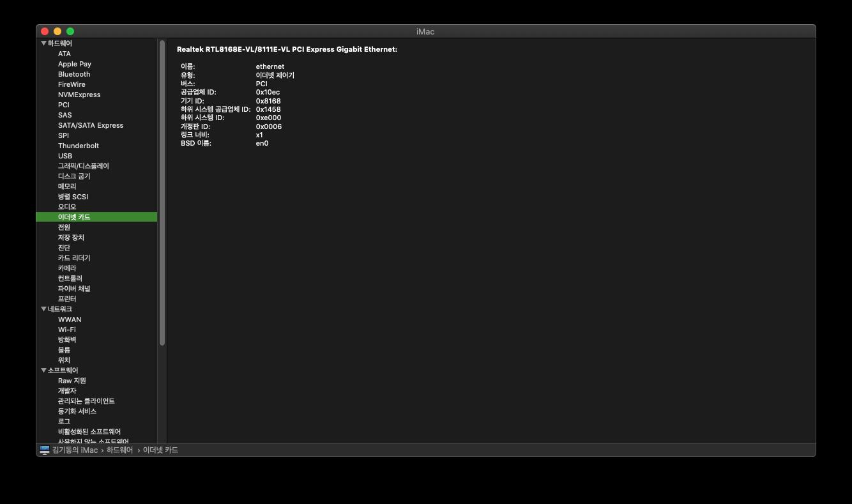This screenshot has width=852, height=504.
Task: Select 비활성화된 소프트웨어 entry
Action: coord(89,432)
